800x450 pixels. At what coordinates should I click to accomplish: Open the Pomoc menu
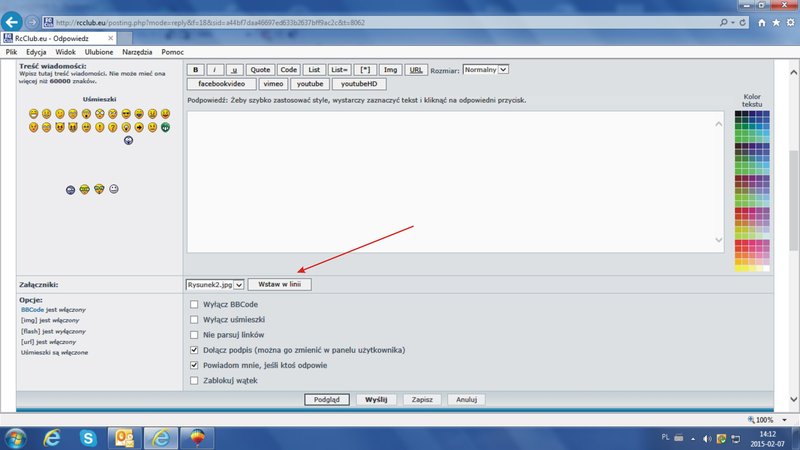(x=172, y=52)
